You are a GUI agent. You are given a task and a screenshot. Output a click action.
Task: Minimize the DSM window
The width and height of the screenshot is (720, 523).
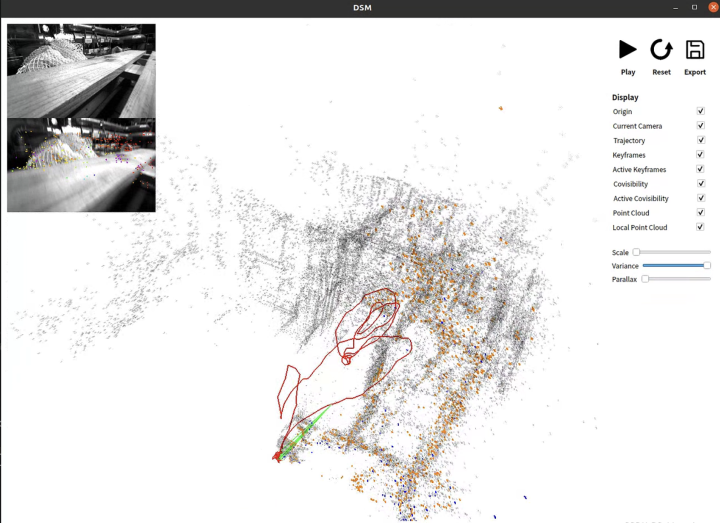[x=675, y=7]
